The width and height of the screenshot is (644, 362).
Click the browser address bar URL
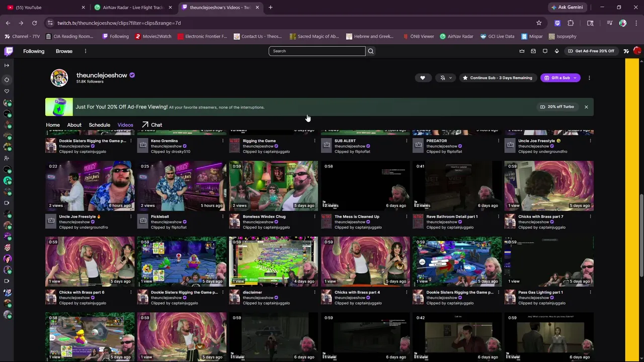coord(119,23)
